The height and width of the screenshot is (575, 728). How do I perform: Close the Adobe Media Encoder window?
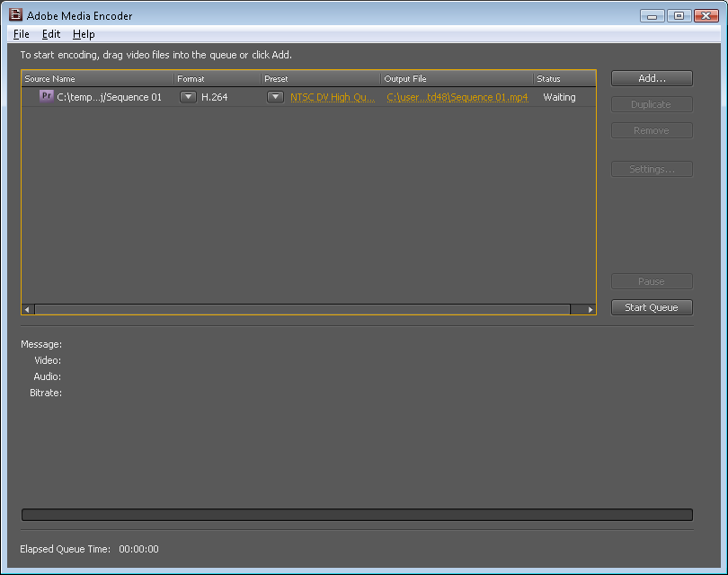pos(706,16)
